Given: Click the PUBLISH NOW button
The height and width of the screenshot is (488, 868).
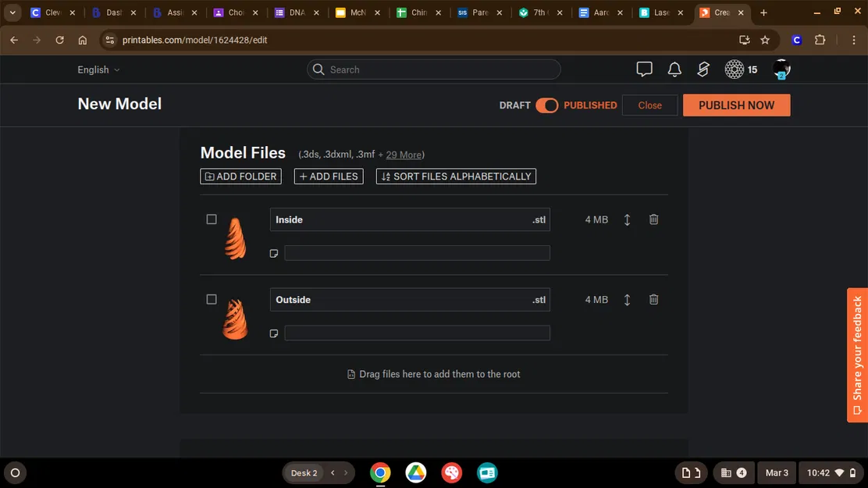Looking at the screenshot, I should 736,105.
